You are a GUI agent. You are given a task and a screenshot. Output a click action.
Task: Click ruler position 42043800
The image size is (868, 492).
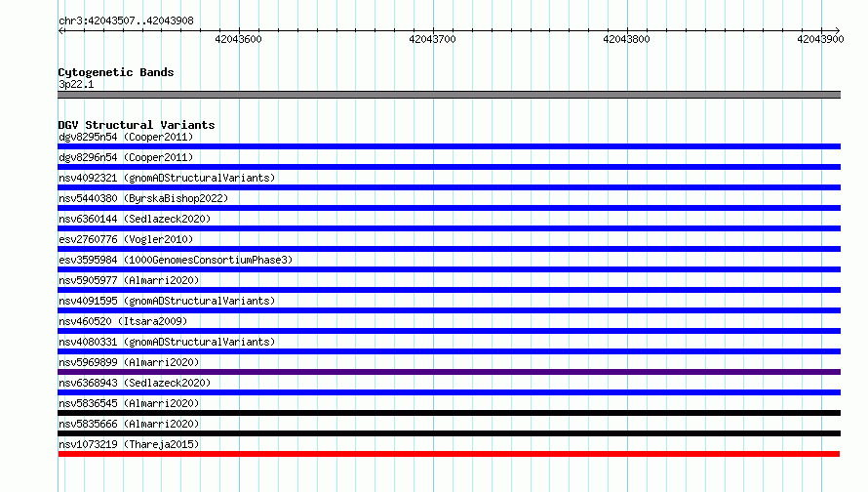click(626, 39)
